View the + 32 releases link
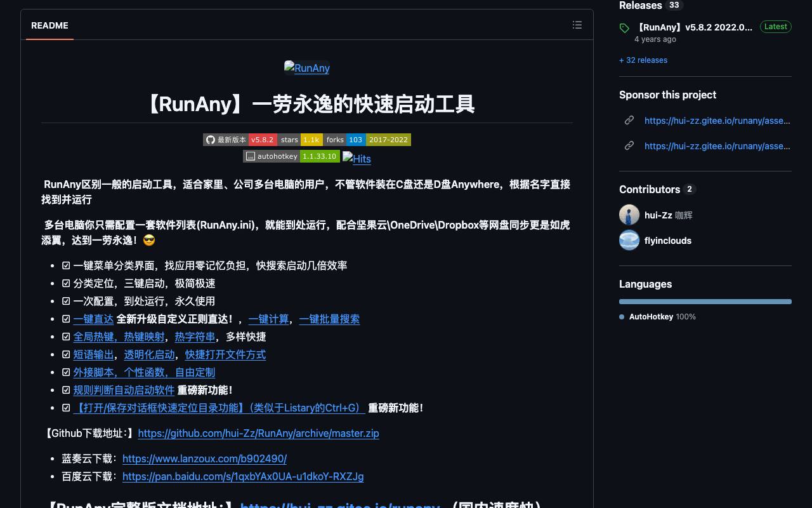The height and width of the screenshot is (508, 812). pos(643,60)
